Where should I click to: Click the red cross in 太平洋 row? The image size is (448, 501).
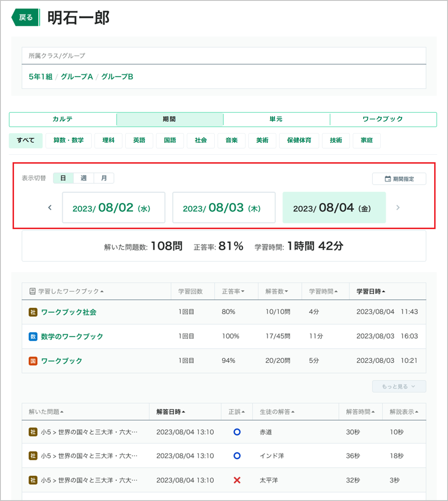coord(237,480)
